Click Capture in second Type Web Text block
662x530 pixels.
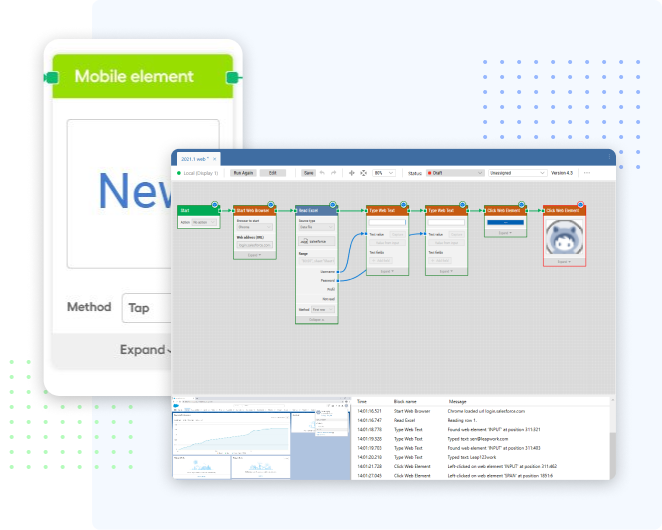[456, 234]
